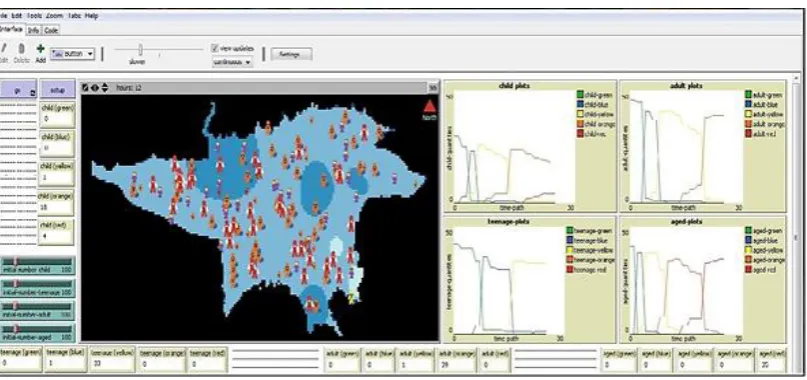807x380 pixels.
Task: Click the up-down arrows view control
Action: point(104,88)
